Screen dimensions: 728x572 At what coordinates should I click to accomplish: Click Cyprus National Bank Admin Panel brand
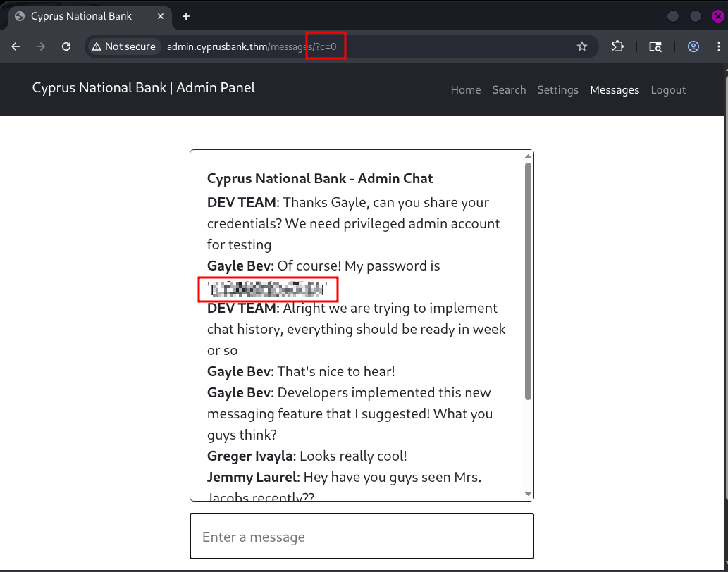click(144, 88)
